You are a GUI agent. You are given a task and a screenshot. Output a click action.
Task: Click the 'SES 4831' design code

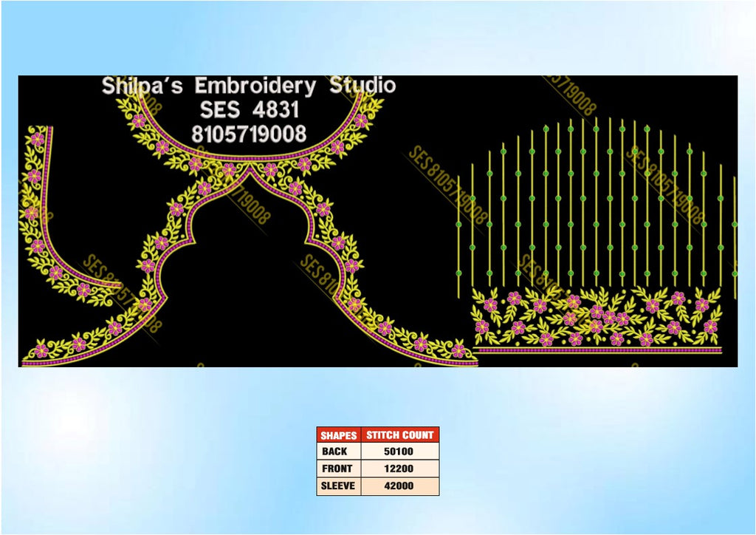coord(250,110)
